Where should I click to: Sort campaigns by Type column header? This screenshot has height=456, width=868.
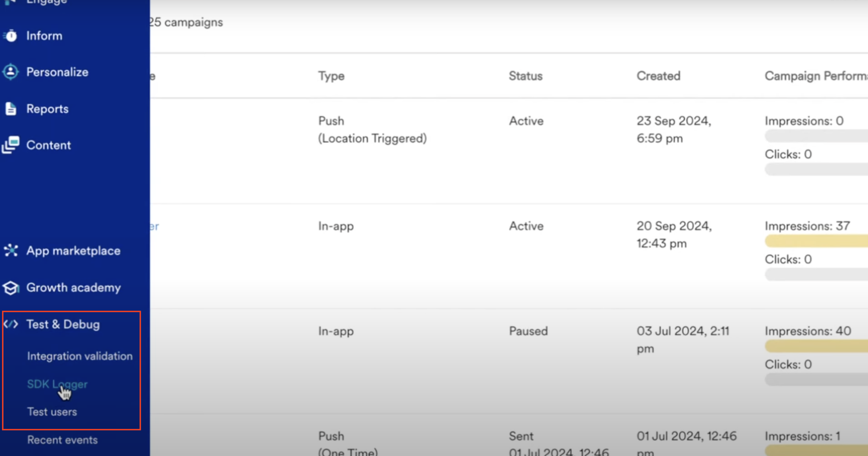(331, 76)
